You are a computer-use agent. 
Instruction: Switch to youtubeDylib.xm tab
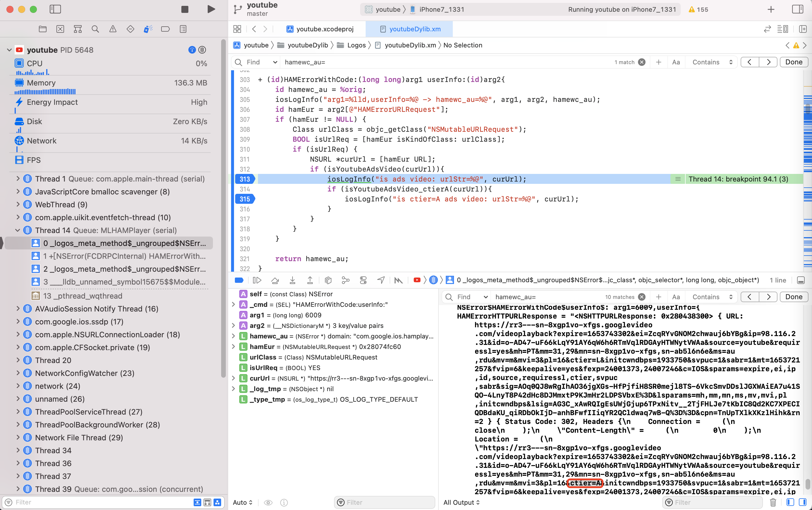(410, 29)
